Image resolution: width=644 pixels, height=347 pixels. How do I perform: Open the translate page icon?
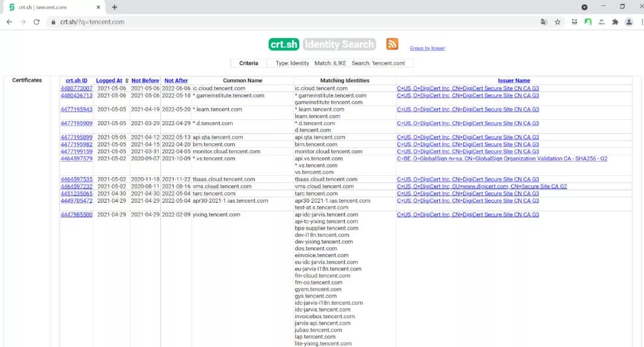point(544,22)
